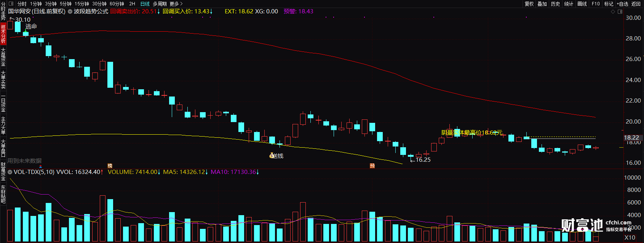Open the 历史 history button

pos(556,4)
